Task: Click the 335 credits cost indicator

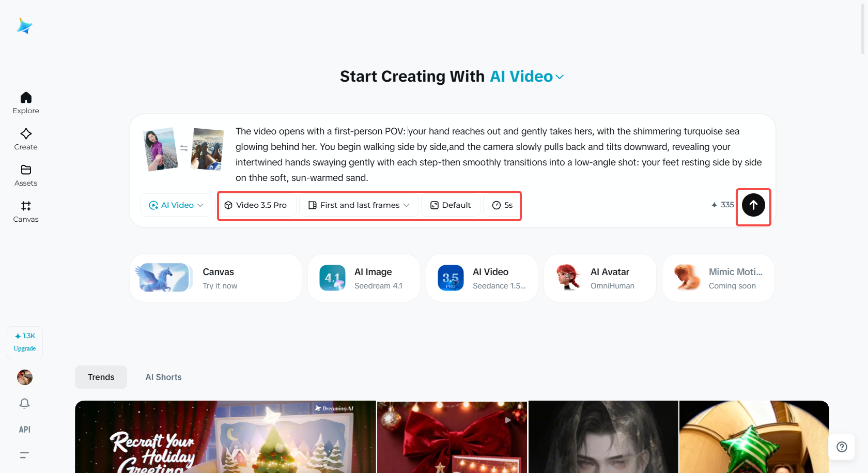Action: pyautogui.click(x=722, y=205)
